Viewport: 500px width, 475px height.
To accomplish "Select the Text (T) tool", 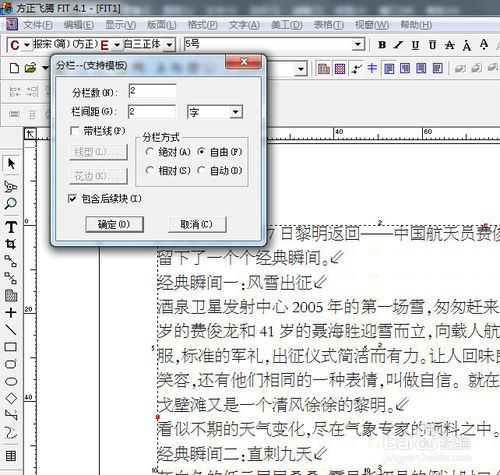I will click(x=11, y=227).
